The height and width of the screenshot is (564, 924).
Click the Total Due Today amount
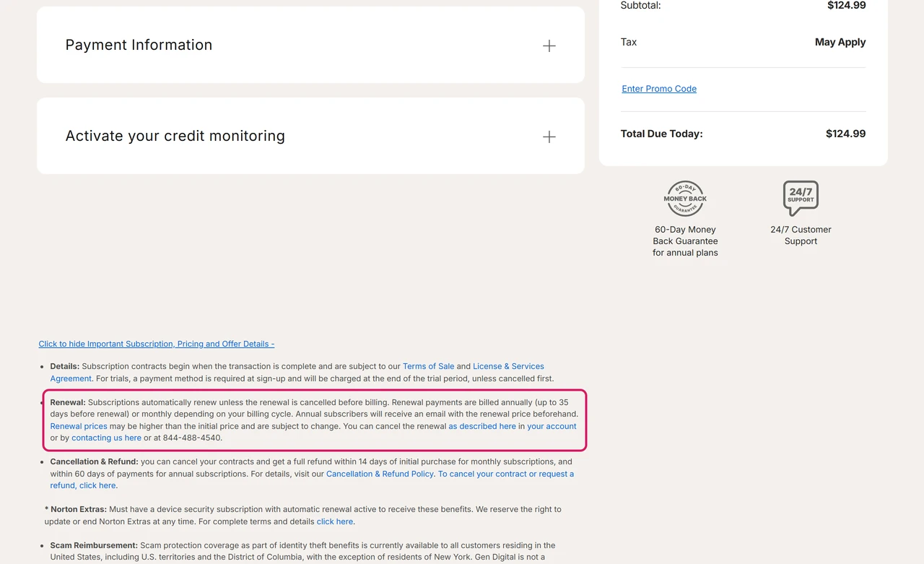(846, 134)
